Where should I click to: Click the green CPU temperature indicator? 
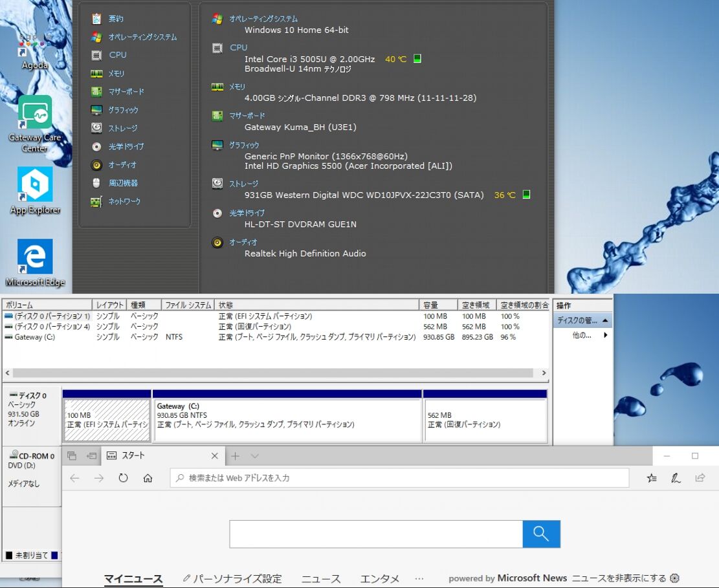point(417,59)
